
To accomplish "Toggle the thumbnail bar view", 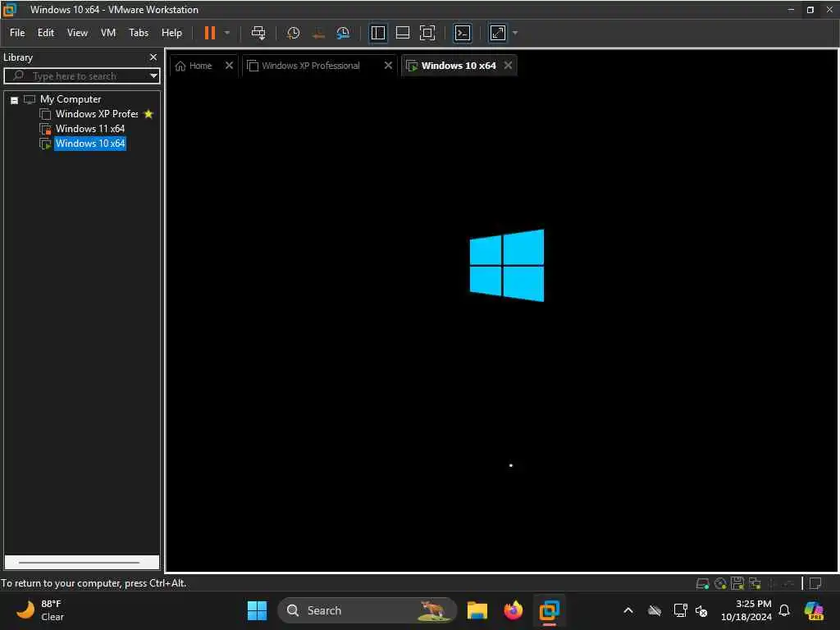I will [x=402, y=33].
